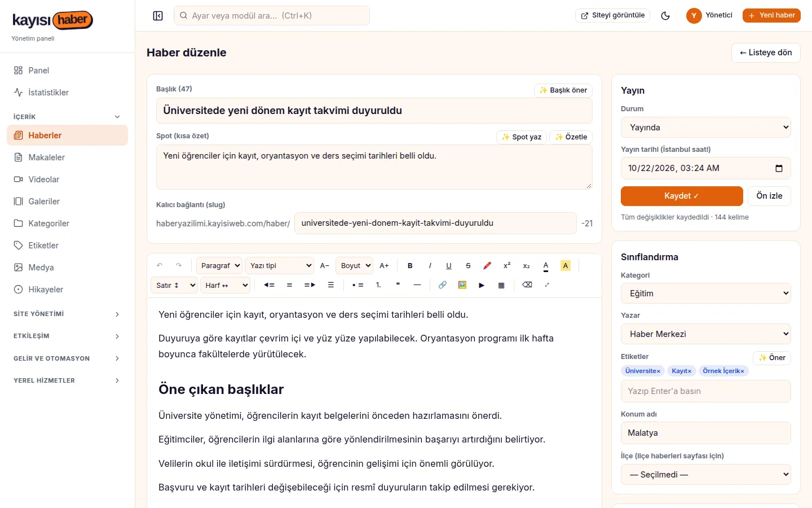Apply subscript formatting
The width and height of the screenshot is (812, 508).
pos(526,266)
